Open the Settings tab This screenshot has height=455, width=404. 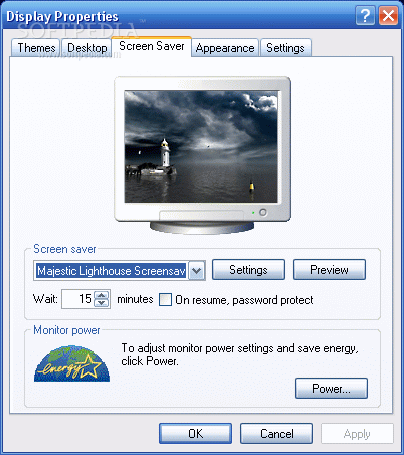click(285, 48)
